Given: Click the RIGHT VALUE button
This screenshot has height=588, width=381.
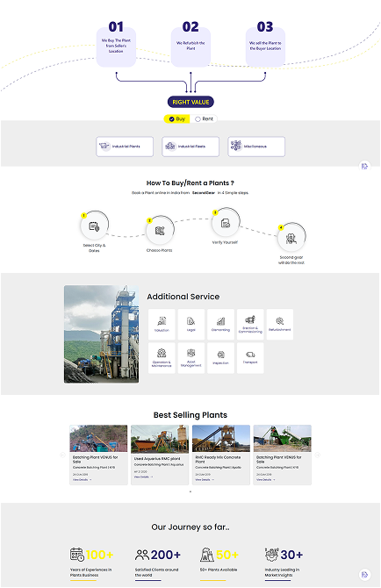Looking at the screenshot, I should (190, 102).
